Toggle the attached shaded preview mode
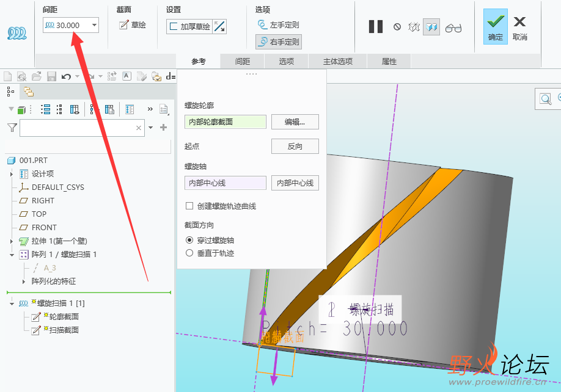This screenshot has width=561, height=392. [431, 27]
